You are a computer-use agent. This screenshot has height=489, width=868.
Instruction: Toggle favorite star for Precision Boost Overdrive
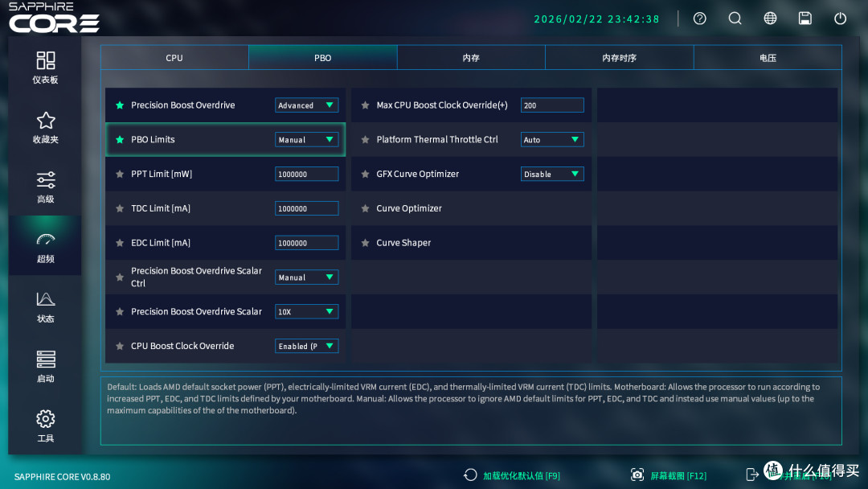(x=120, y=105)
